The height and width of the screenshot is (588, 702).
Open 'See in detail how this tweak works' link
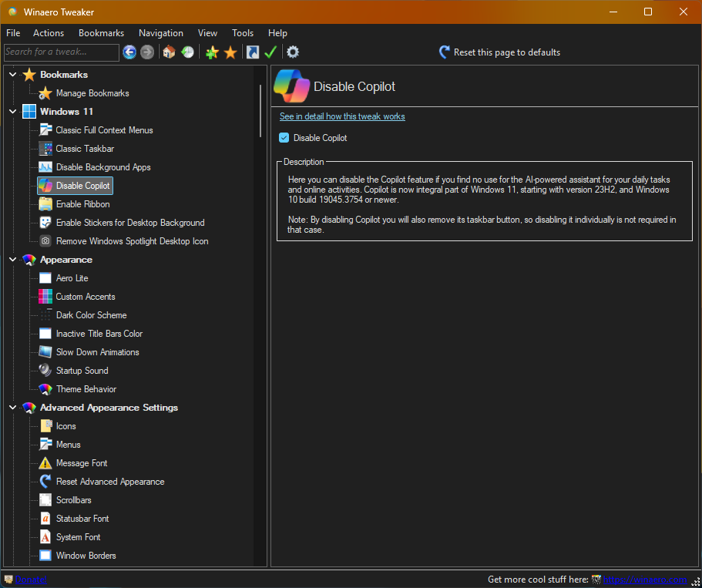(x=342, y=116)
